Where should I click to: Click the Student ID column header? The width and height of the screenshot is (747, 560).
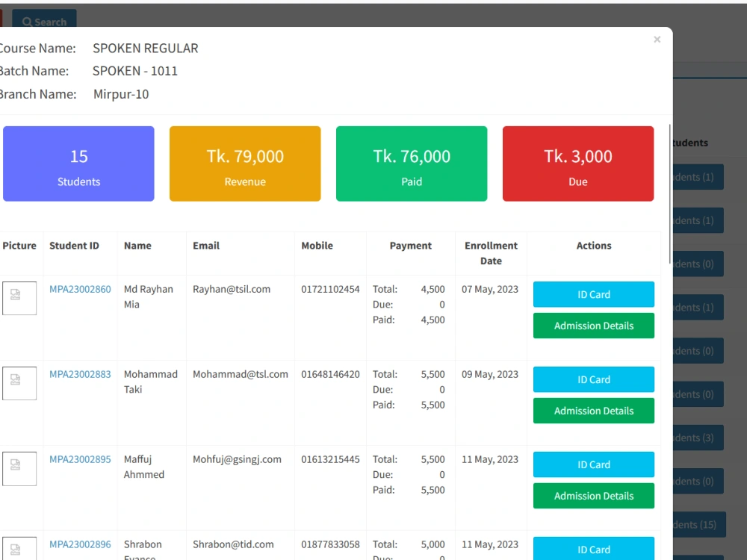pyautogui.click(x=74, y=246)
